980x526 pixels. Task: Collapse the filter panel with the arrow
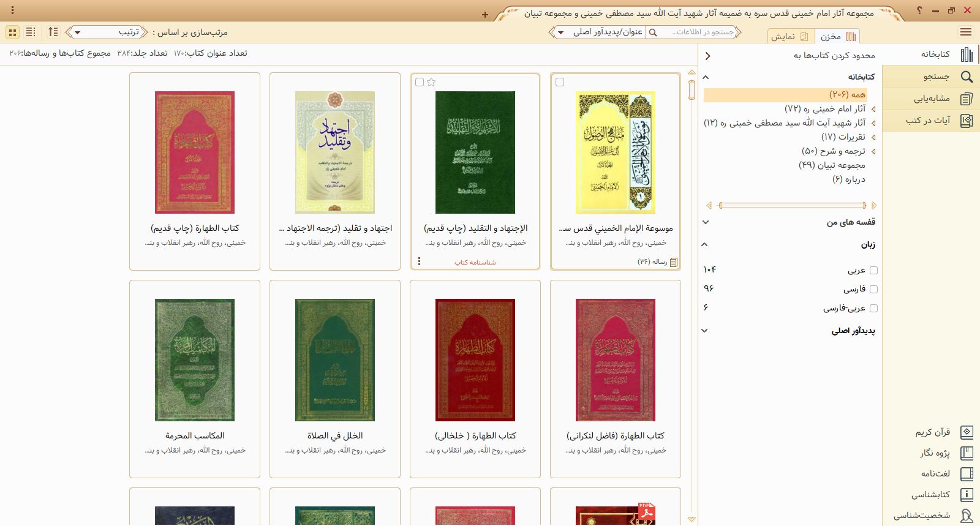point(707,56)
